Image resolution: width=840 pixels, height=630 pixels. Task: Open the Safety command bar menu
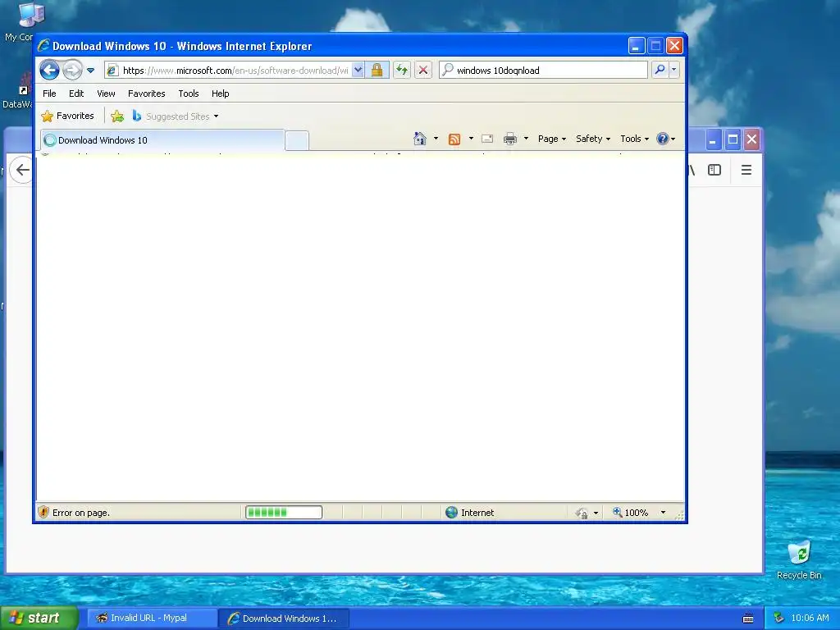click(593, 139)
